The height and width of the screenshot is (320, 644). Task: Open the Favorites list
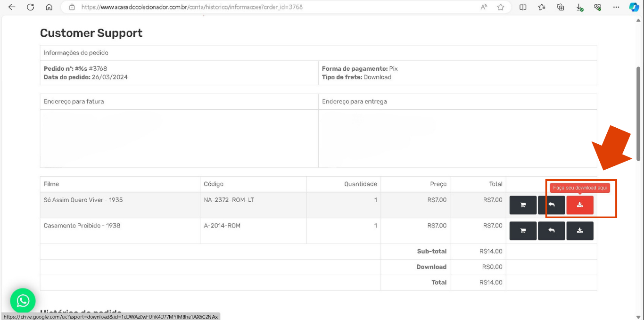click(542, 7)
